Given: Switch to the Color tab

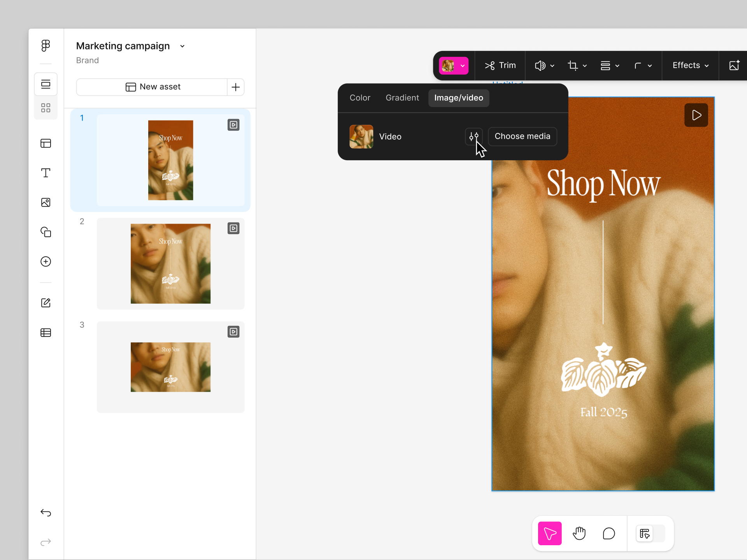Looking at the screenshot, I should (360, 98).
